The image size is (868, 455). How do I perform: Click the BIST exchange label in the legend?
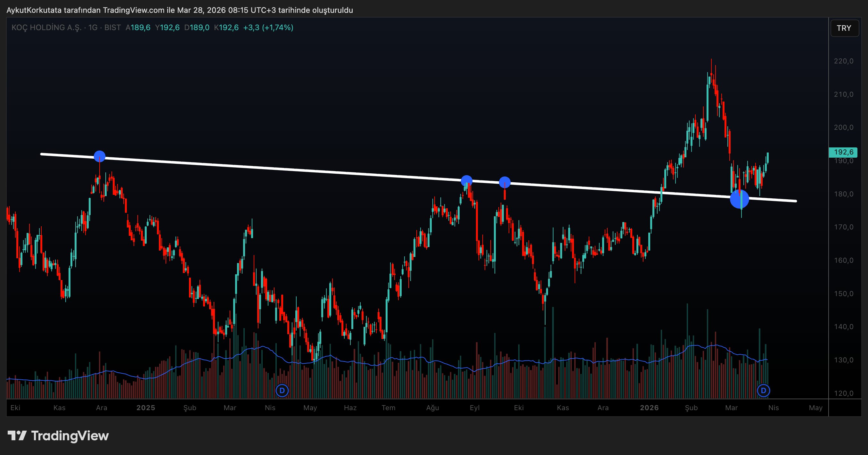(x=112, y=28)
